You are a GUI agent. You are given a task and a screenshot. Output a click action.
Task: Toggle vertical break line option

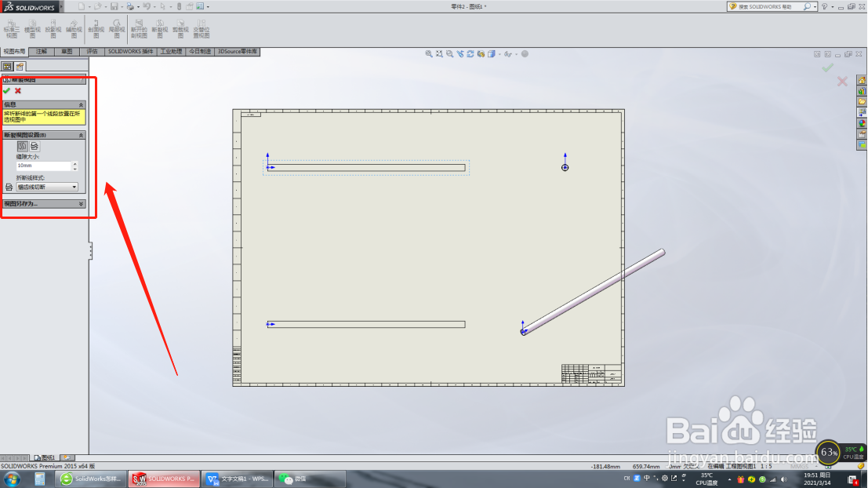[x=22, y=146]
